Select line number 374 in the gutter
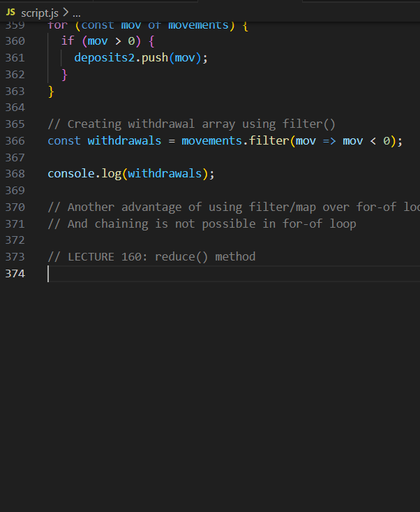 point(15,273)
